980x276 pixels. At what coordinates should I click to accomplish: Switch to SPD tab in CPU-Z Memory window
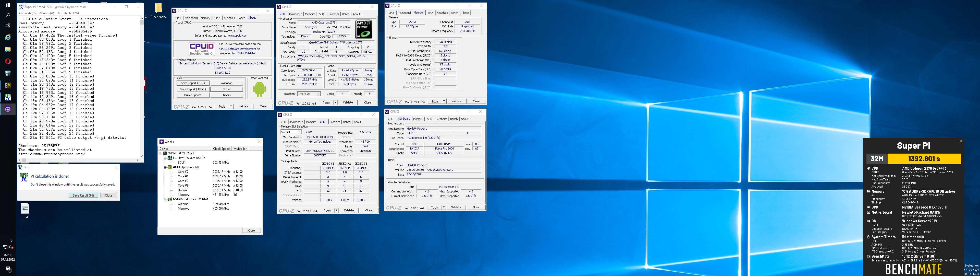click(x=430, y=13)
